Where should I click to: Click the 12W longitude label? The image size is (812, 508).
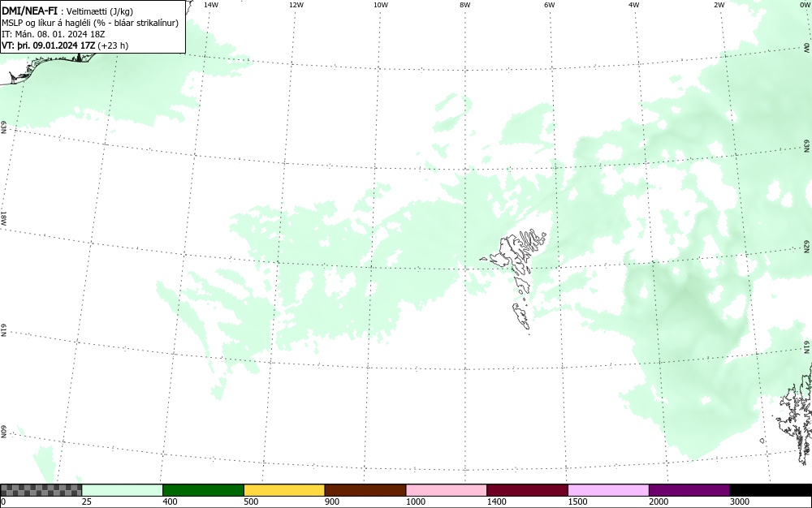296,5
